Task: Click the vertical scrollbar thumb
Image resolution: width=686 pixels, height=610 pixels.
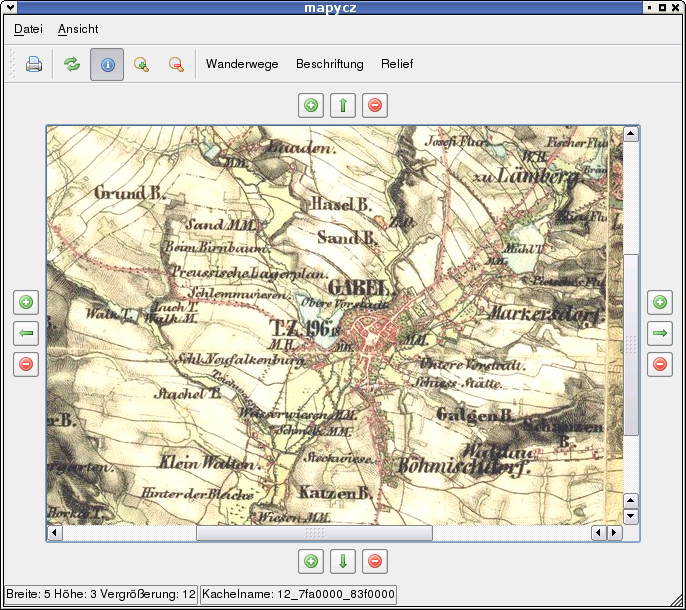Action: coord(631,344)
